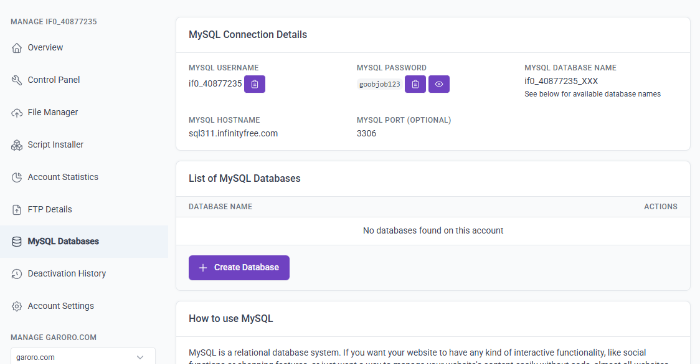Click the File Manager cloud upload icon
700x364 pixels.
tap(17, 113)
